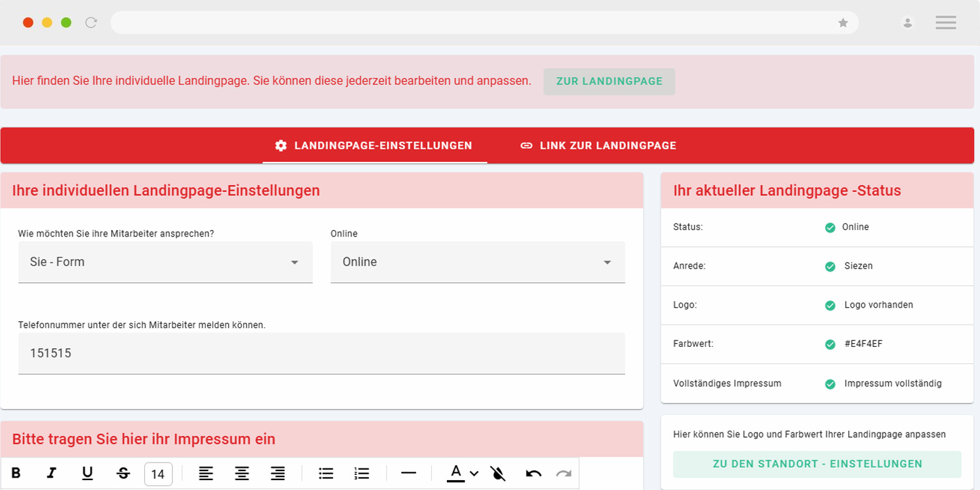Open the Sie - Form address dropdown

click(165, 262)
